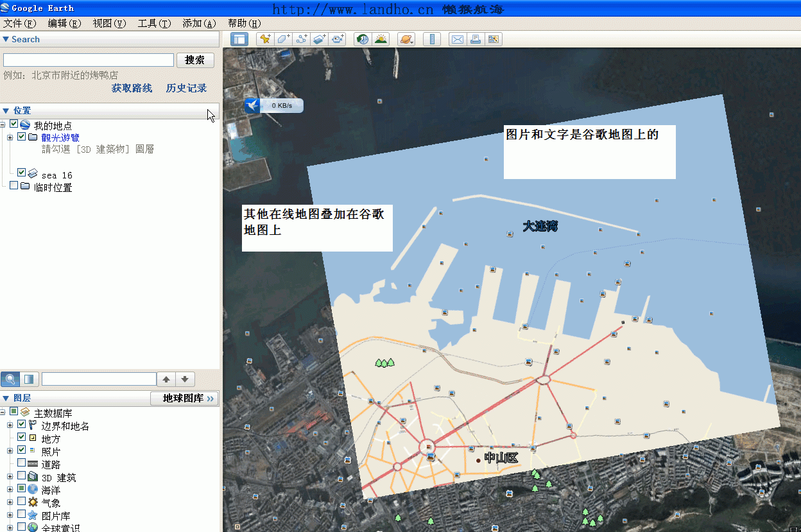Click the 我的地点 globe icon
Viewport: 801px width, 532px height.
point(26,125)
